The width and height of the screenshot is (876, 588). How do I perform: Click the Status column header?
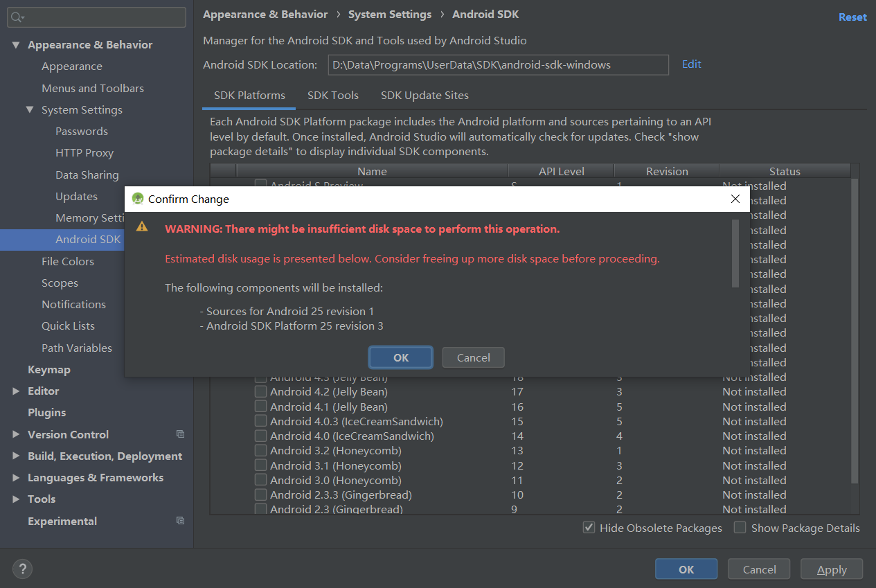pyautogui.click(x=785, y=171)
